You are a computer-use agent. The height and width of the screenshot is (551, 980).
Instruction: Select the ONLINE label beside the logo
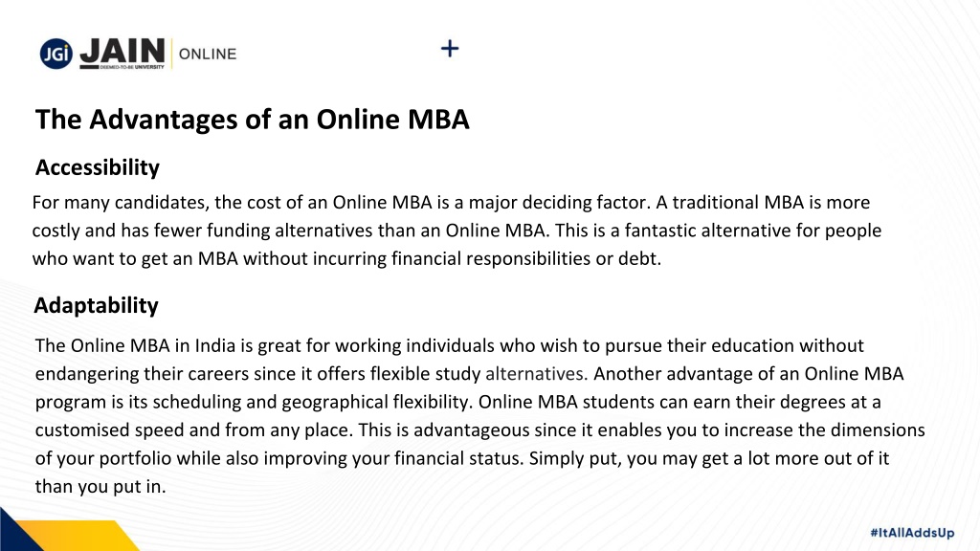pos(208,55)
